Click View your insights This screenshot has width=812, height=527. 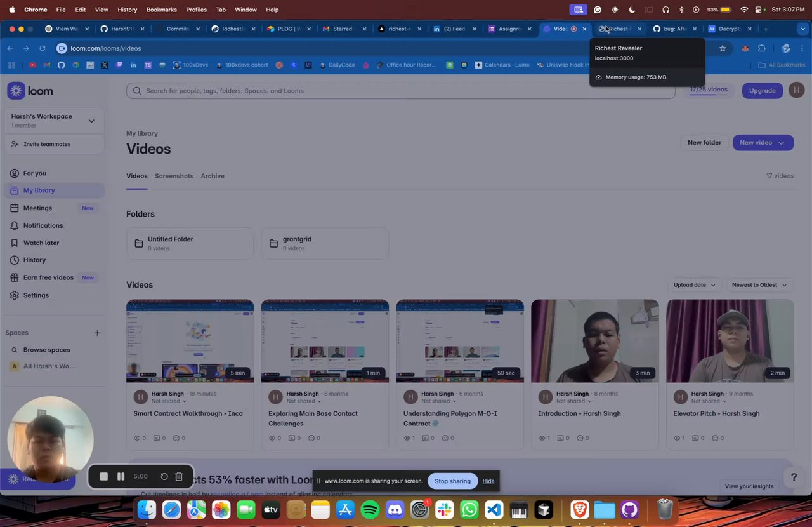click(x=749, y=486)
